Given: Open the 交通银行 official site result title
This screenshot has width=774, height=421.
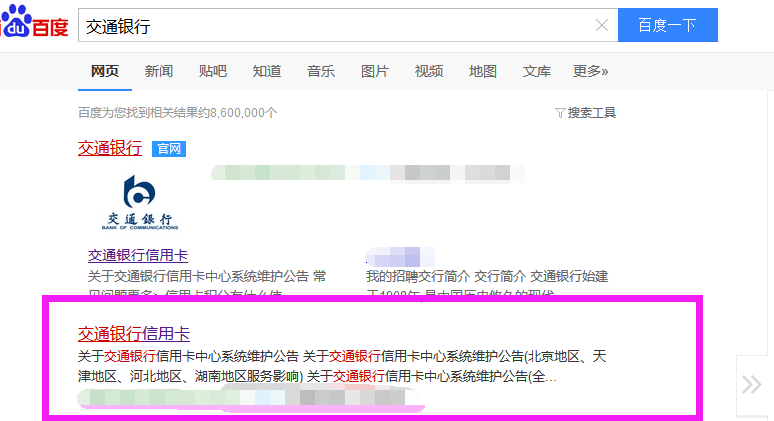Looking at the screenshot, I should [110, 148].
